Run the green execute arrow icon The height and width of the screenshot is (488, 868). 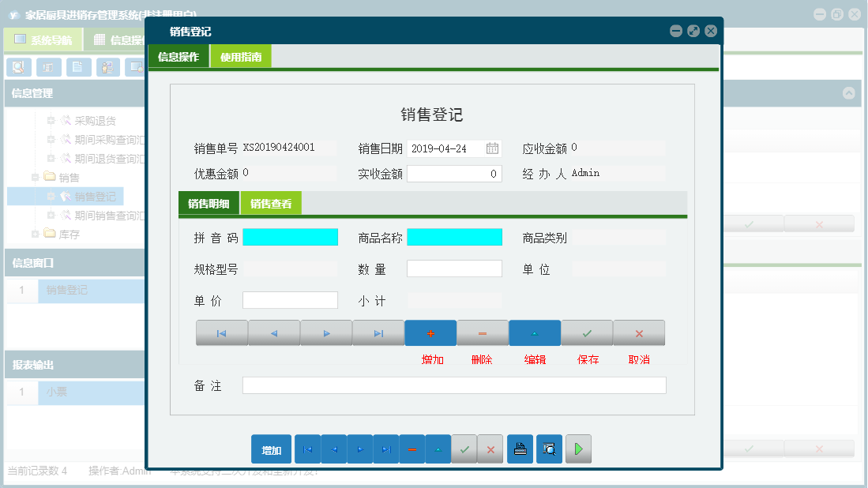click(578, 449)
